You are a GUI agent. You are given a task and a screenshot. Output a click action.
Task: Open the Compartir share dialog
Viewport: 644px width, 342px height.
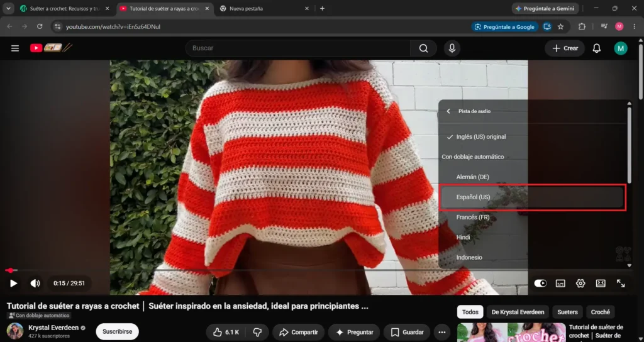click(299, 332)
